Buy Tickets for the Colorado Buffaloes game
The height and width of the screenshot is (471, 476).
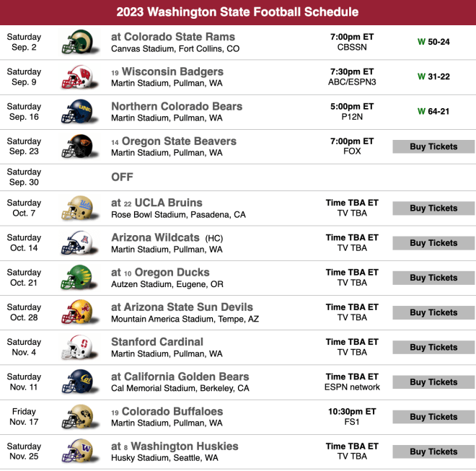[x=433, y=417]
